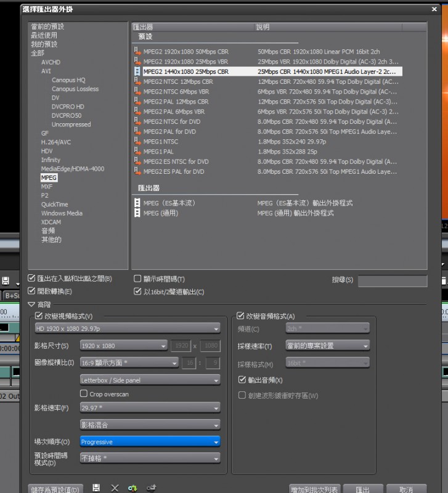Click the save preset floppy disk icon
448x493 pixels.
[x=96, y=488]
